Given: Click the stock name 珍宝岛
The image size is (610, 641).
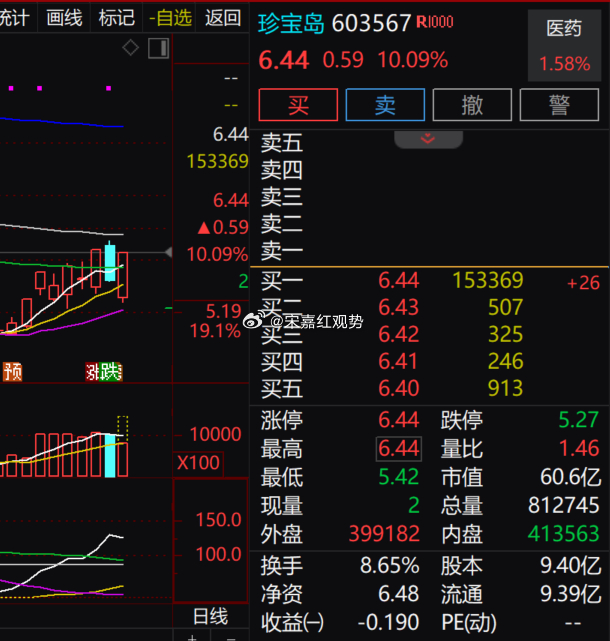Looking at the screenshot, I should tap(291, 23).
